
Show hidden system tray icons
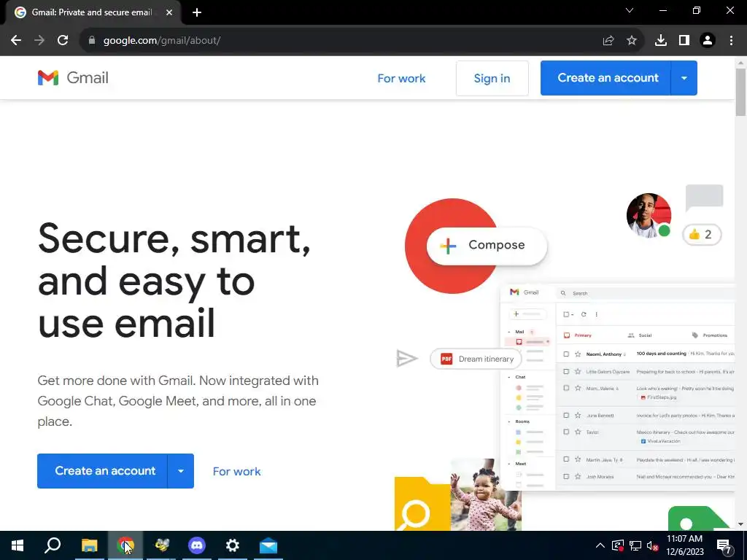pyautogui.click(x=600, y=545)
